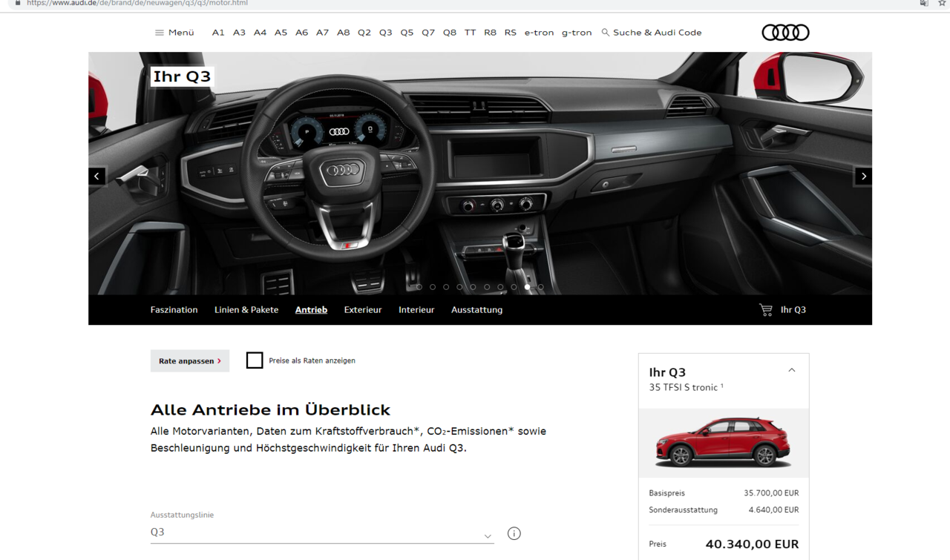950x560 pixels.
Task: Open the Ihr Q3 shopping cart icon
Action: [x=766, y=310]
